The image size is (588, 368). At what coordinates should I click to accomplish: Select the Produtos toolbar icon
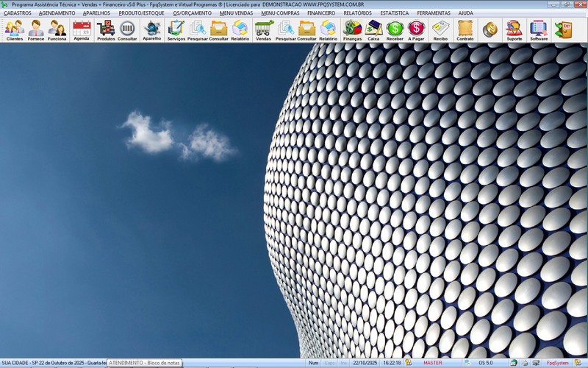pyautogui.click(x=106, y=29)
